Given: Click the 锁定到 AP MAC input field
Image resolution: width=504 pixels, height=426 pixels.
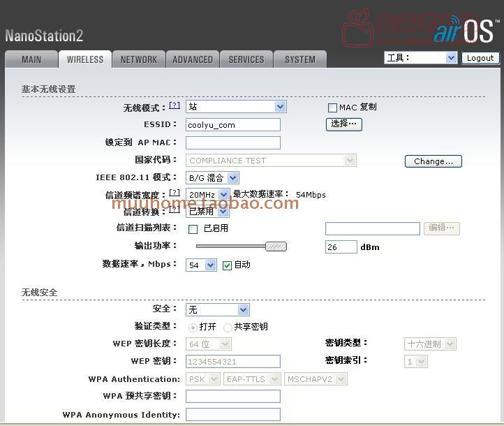Looking at the screenshot, I should (233, 142).
